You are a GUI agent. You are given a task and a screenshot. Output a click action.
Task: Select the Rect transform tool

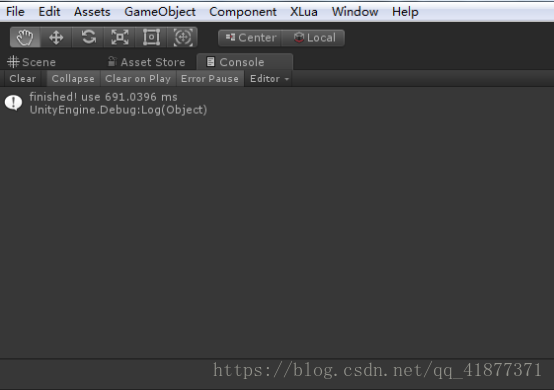pyautogui.click(x=151, y=37)
